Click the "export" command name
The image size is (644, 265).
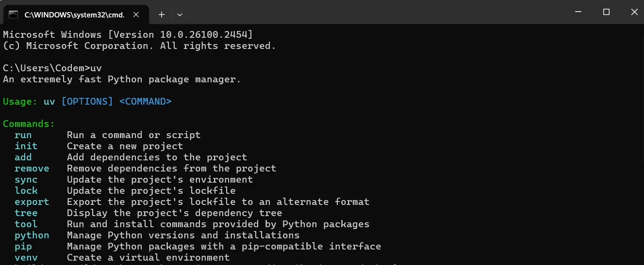coord(32,202)
